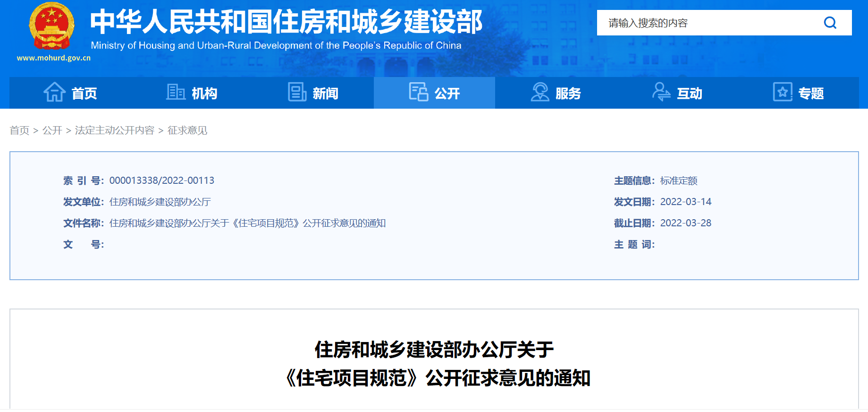Click the national emblem logo

(52, 26)
